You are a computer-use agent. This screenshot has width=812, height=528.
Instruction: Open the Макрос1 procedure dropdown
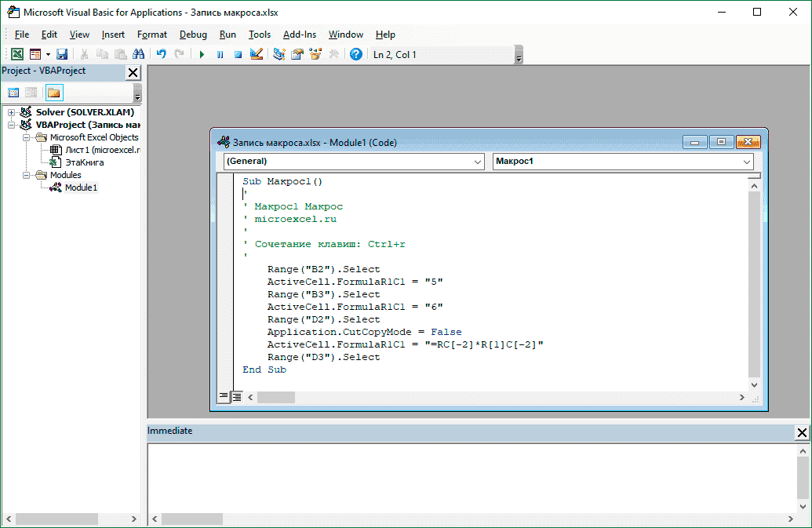[746, 162]
